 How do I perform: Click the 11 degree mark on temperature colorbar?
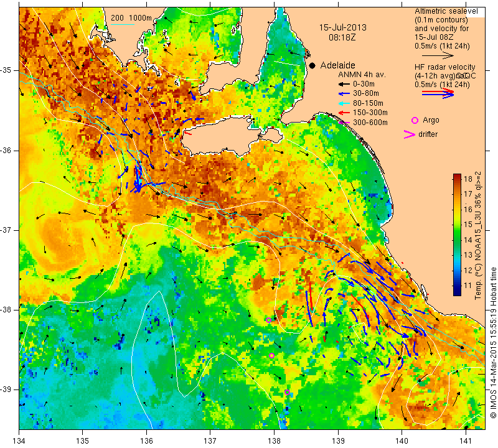point(468,286)
